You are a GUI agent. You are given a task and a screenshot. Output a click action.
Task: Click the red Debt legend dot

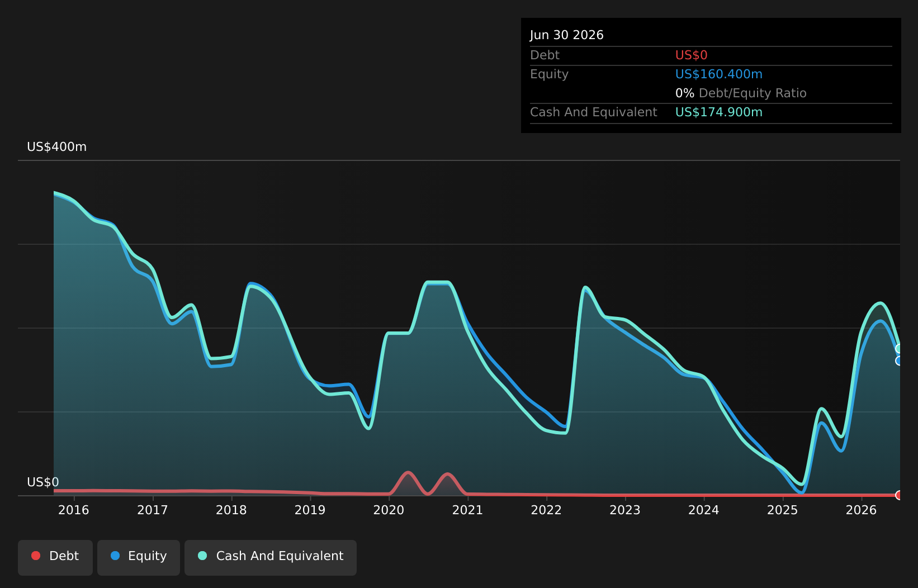[36, 556]
